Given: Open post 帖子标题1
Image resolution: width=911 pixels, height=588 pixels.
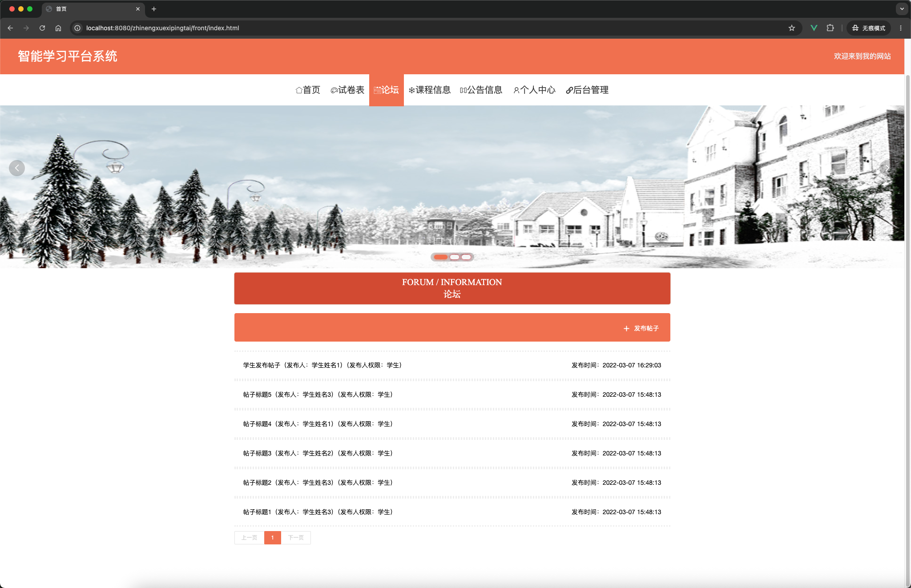Looking at the screenshot, I should [452, 512].
